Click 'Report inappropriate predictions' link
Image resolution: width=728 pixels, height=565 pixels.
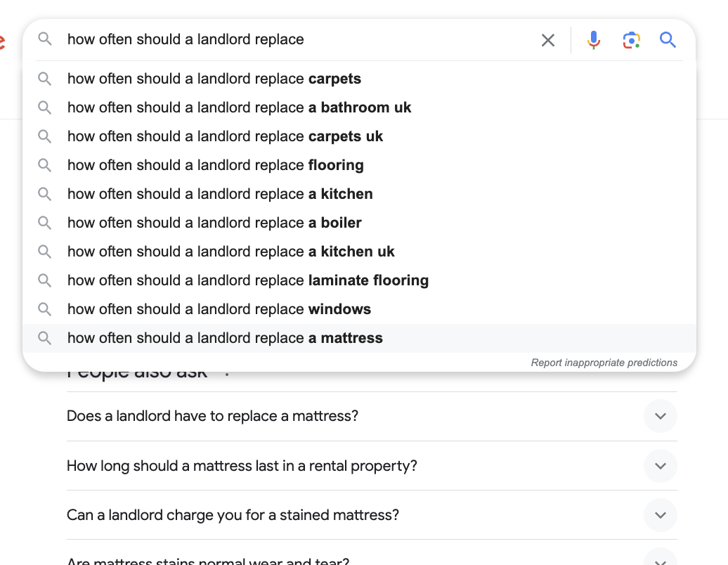click(x=604, y=363)
